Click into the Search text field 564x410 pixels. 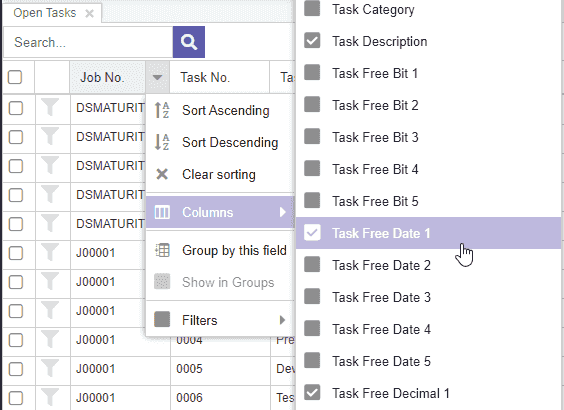coord(88,42)
